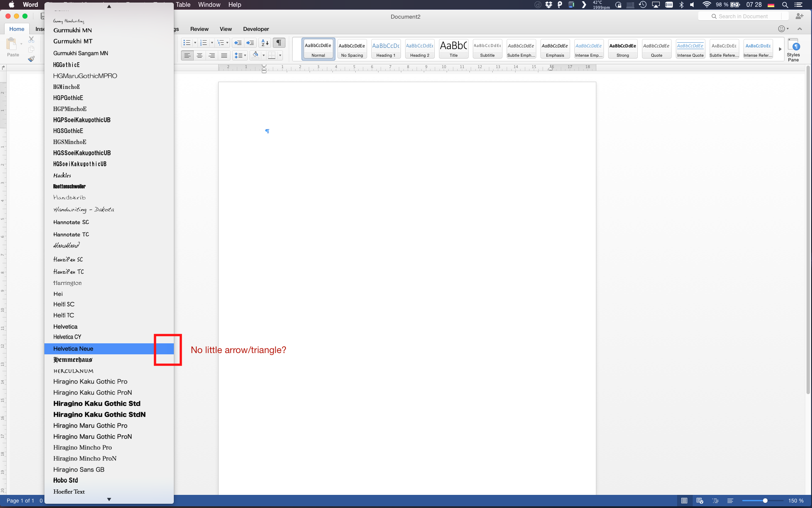
Task: Click the Cut scissors icon
Action: click(x=31, y=39)
